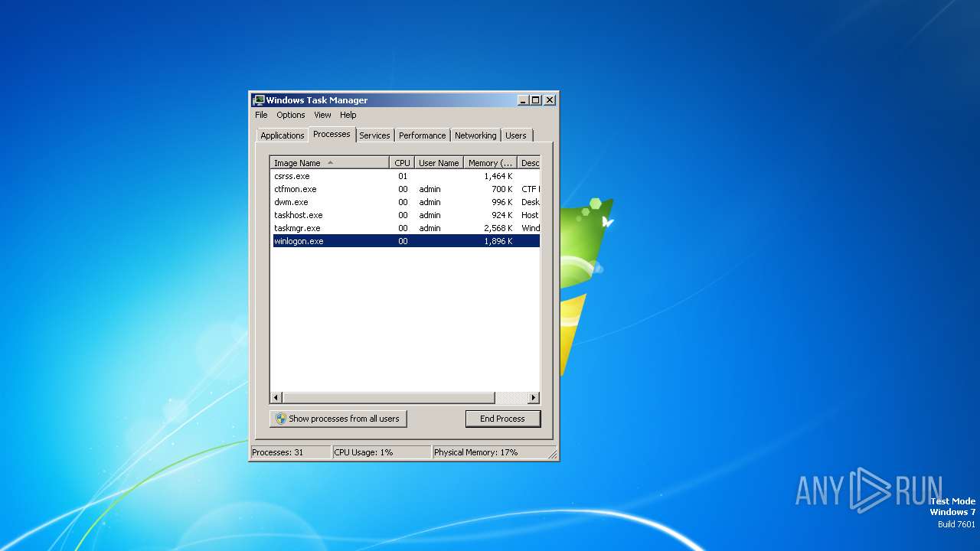Sort by the Description column header

(529, 163)
